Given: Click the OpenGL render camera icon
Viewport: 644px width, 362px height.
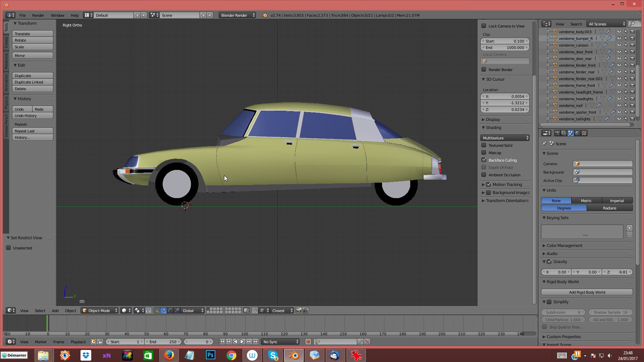Looking at the screenshot, I should point(299,310).
